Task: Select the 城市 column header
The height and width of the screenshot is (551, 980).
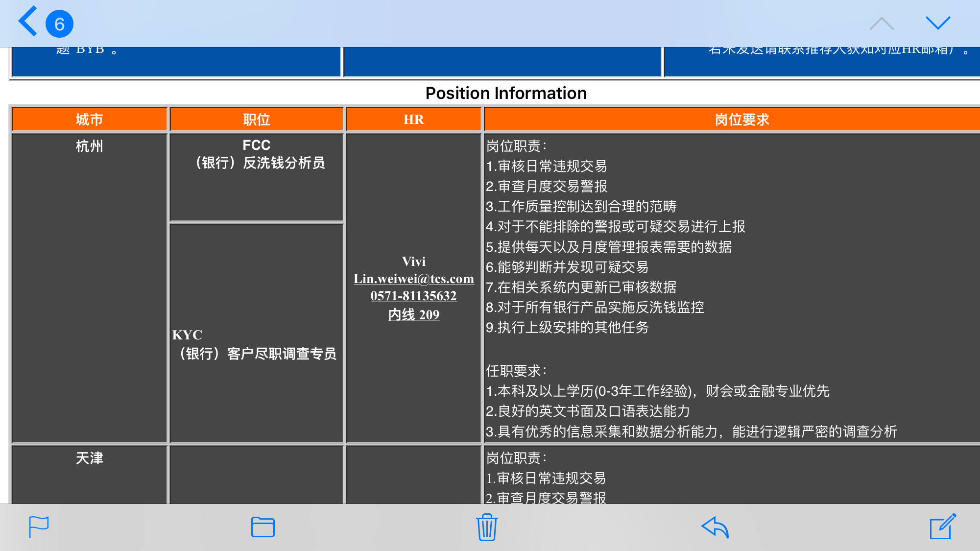Action: point(89,120)
